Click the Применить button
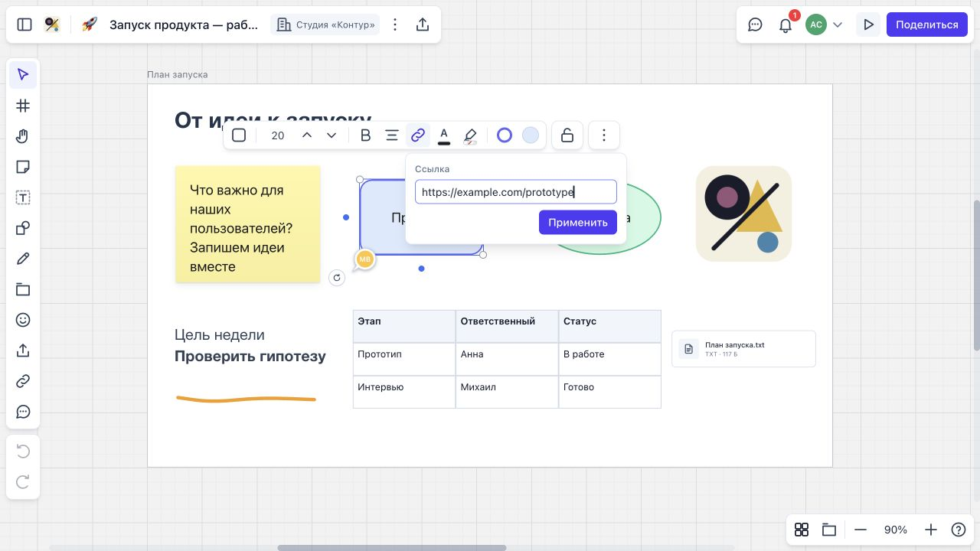Screen dimensions: 980x551 [x=578, y=222]
